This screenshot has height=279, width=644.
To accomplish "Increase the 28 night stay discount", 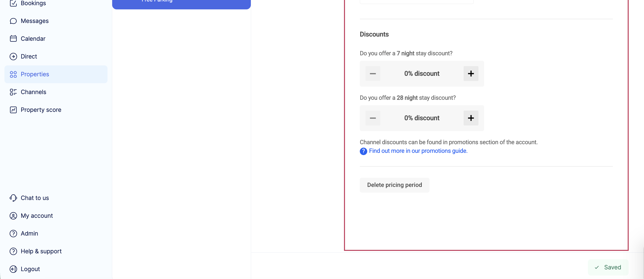I will 471,118.
